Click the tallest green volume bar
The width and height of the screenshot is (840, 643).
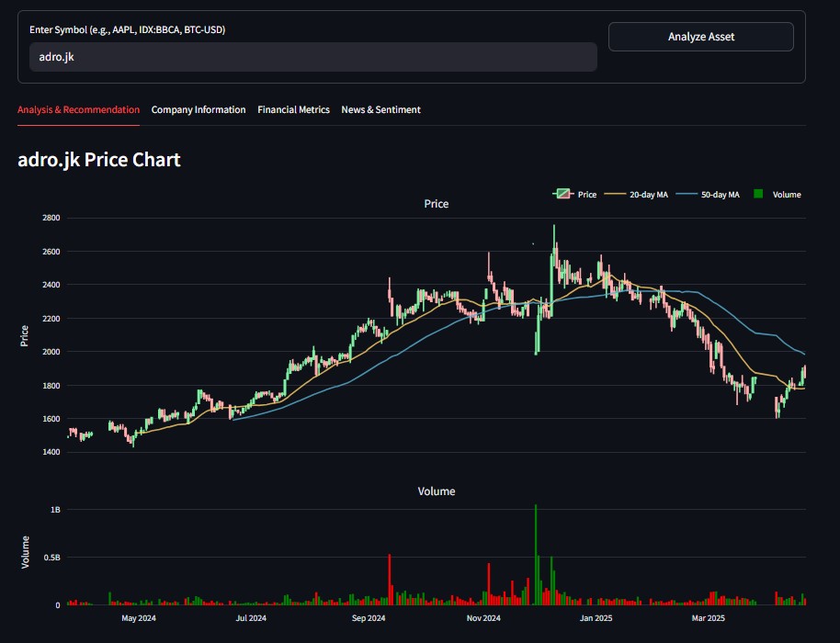[535, 551]
